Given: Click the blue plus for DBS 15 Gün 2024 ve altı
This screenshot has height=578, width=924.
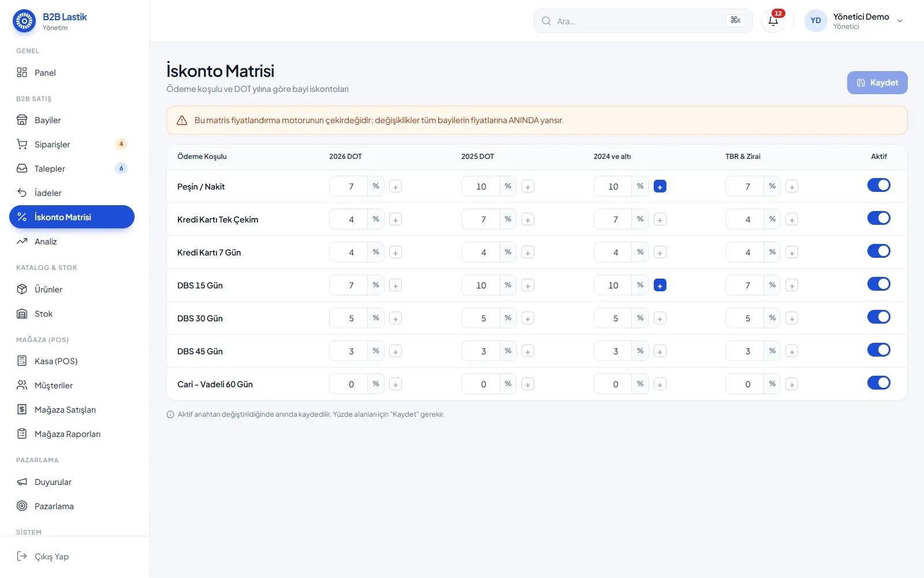Looking at the screenshot, I should pyautogui.click(x=660, y=286).
